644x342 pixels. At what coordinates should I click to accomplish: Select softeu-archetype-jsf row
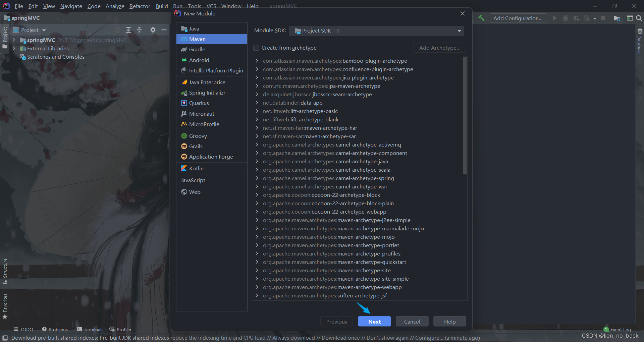[x=358, y=295]
